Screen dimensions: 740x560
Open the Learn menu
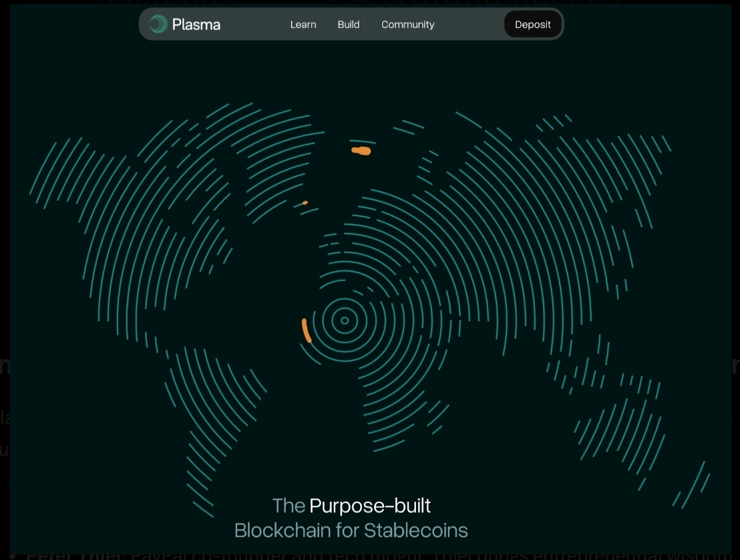click(303, 25)
